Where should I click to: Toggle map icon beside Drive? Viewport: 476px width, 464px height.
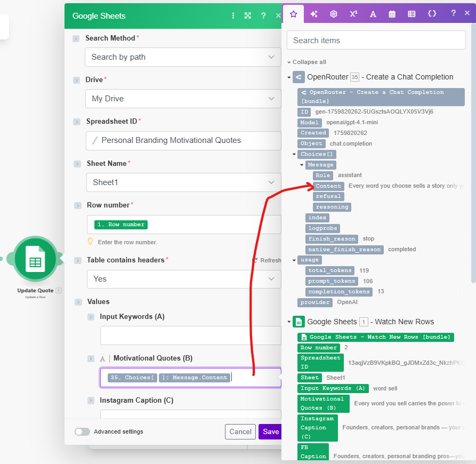pos(76,80)
